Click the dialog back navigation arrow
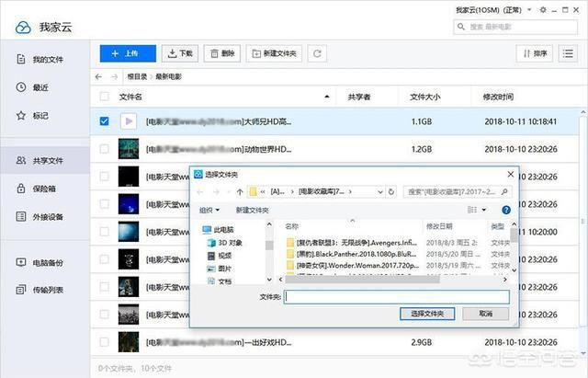The width and height of the screenshot is (588, 378). [x=200, y=192]
